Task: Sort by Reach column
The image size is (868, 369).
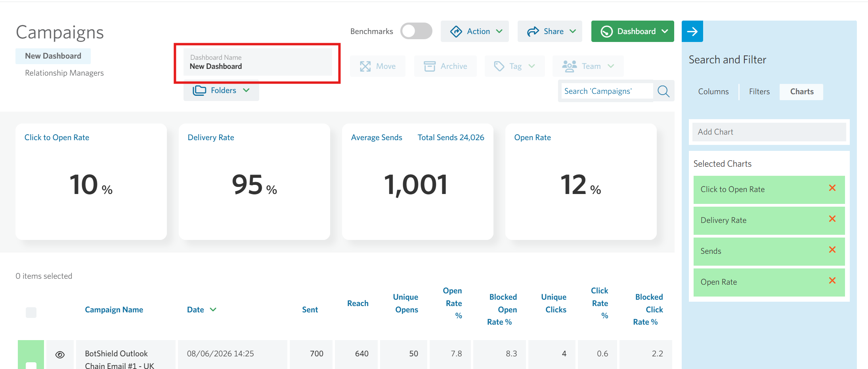Action: pos(358,303)
